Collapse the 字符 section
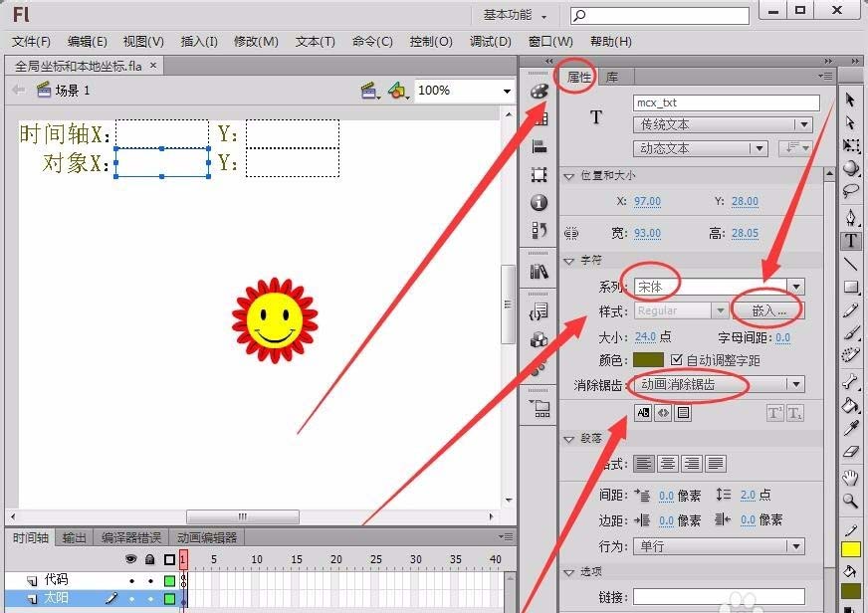 (x=569, y=261)
